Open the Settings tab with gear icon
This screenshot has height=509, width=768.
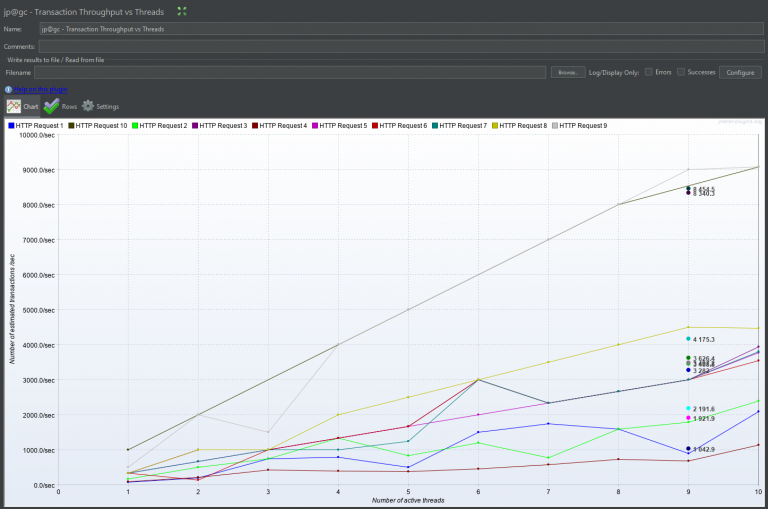pos(100,106)
